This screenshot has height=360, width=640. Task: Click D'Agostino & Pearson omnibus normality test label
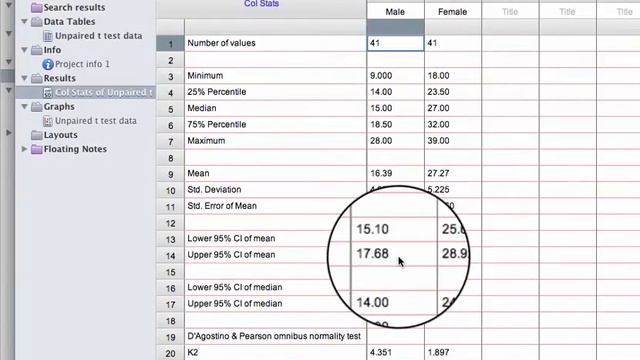(274, 336)
